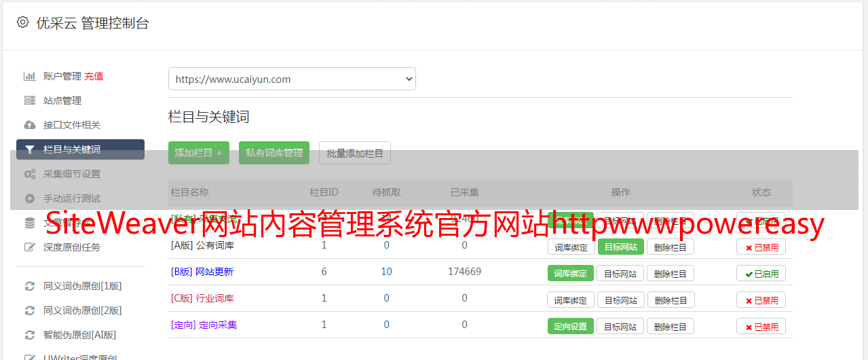868x360 pixels.
Task: Open 手动运行测试 page
Action: [72, 198]
